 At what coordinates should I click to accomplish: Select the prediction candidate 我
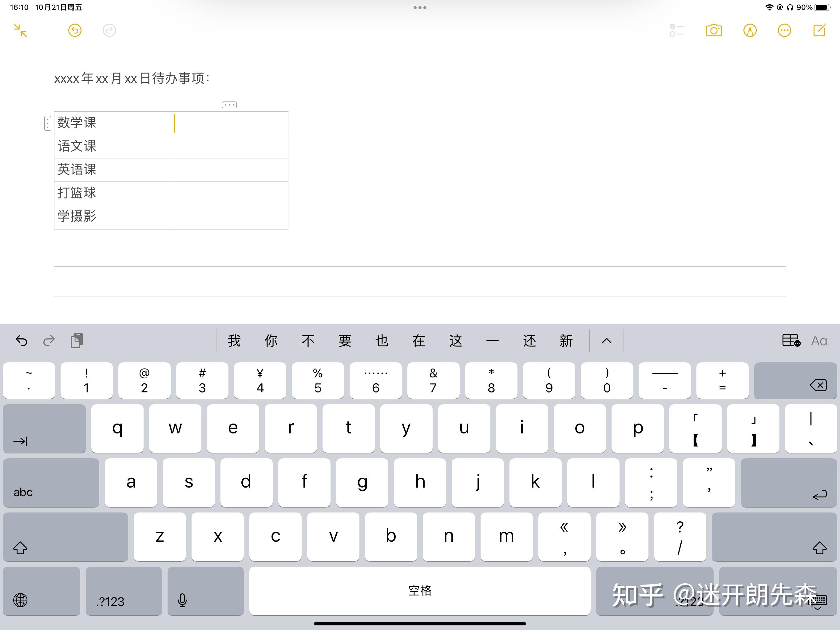click(234, 341)
